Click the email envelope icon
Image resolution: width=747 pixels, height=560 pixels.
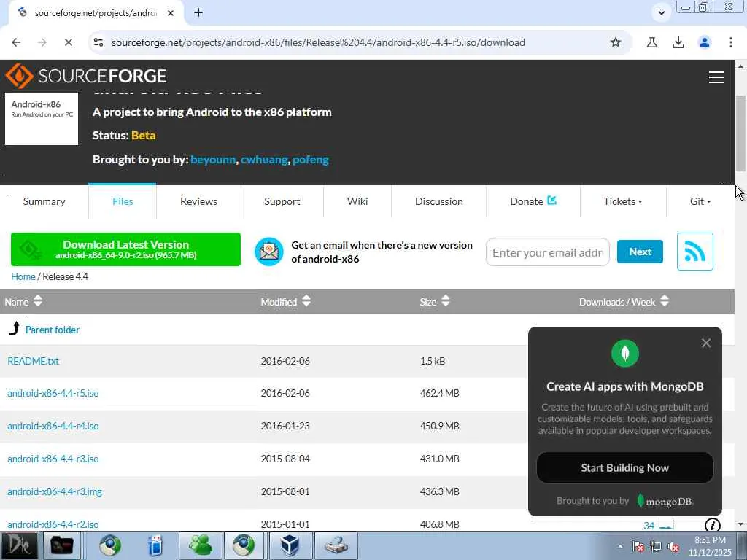pos(268,252)
